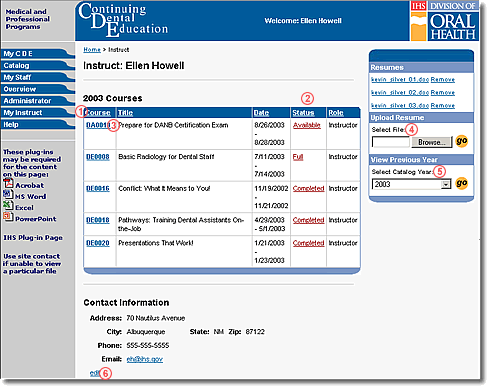The width and height of the screenshot is (488, 387).
Task: Open the MS Word plug-in text link
Action: point(31,197)
